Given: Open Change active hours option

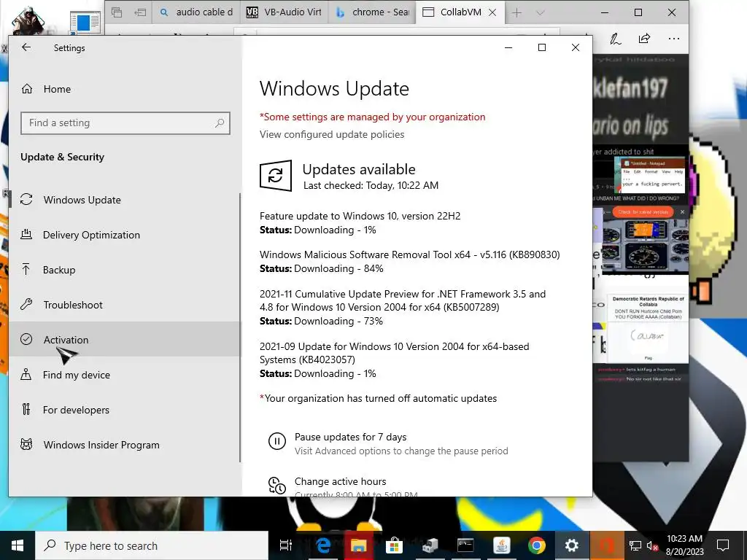Looking at the screenshot, I should (x=340, y=481).
